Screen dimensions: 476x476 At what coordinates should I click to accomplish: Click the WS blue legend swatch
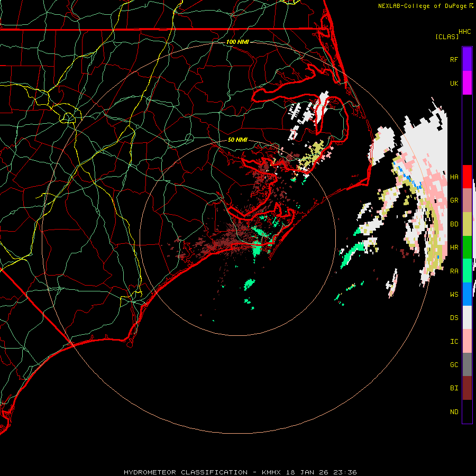[467, 294]
